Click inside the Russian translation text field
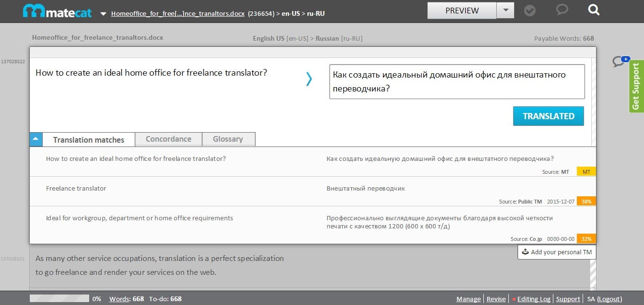Screen dimensions: 644x305 pyautogui.click(x=457, y=81)
